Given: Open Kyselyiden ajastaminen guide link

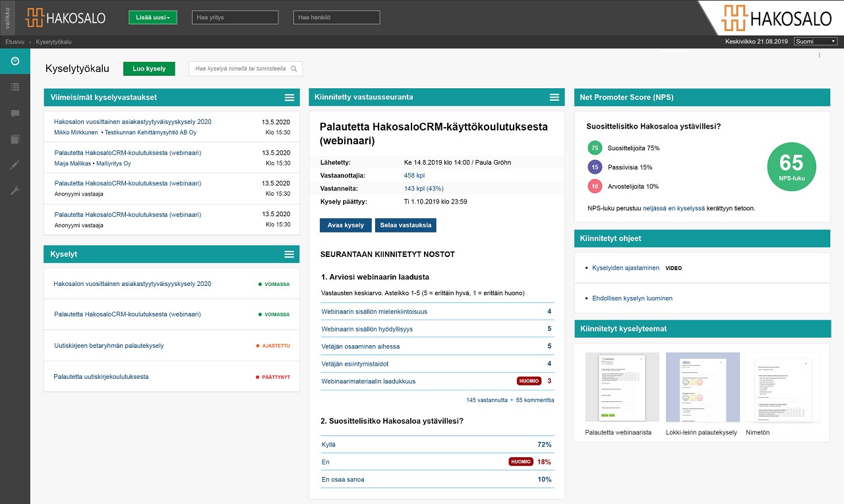Looking at the screenshot, I should (626, 268).
